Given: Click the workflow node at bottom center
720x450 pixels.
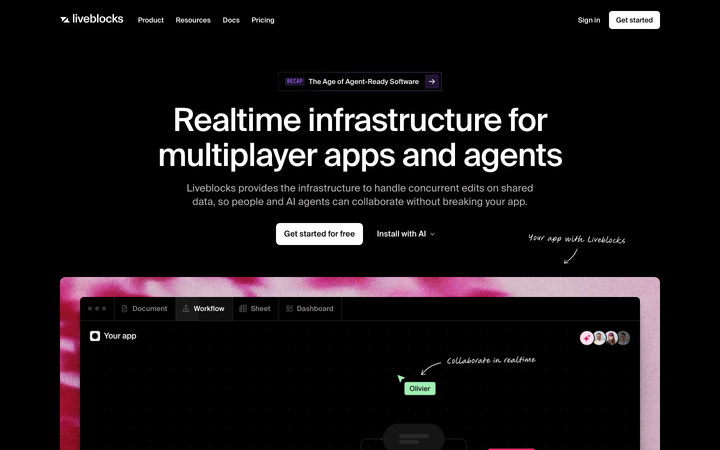Looking at the screenshot, I should [x=413, y=437].
